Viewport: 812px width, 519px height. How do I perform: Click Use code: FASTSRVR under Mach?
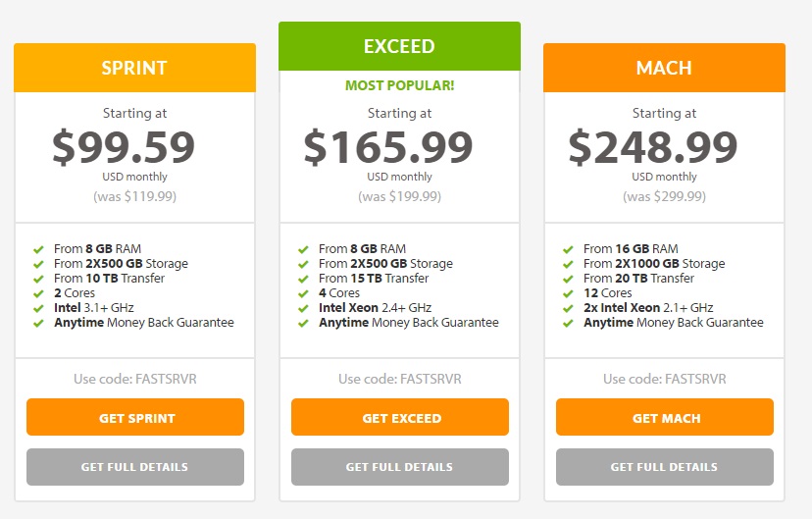pos(665,379)
